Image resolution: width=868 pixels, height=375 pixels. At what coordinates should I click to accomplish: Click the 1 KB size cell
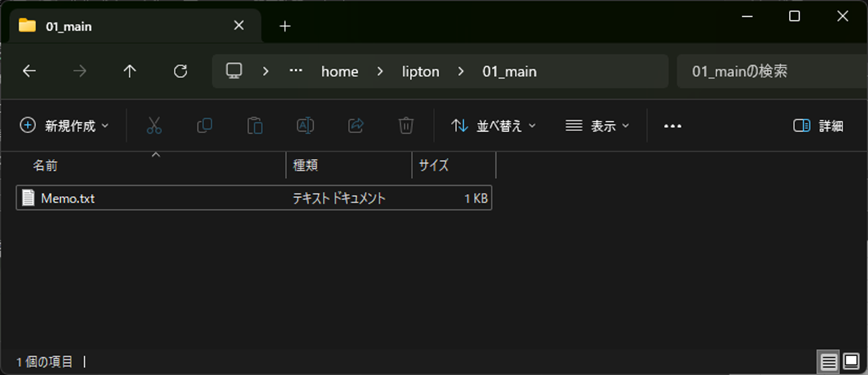click(476, 198)
